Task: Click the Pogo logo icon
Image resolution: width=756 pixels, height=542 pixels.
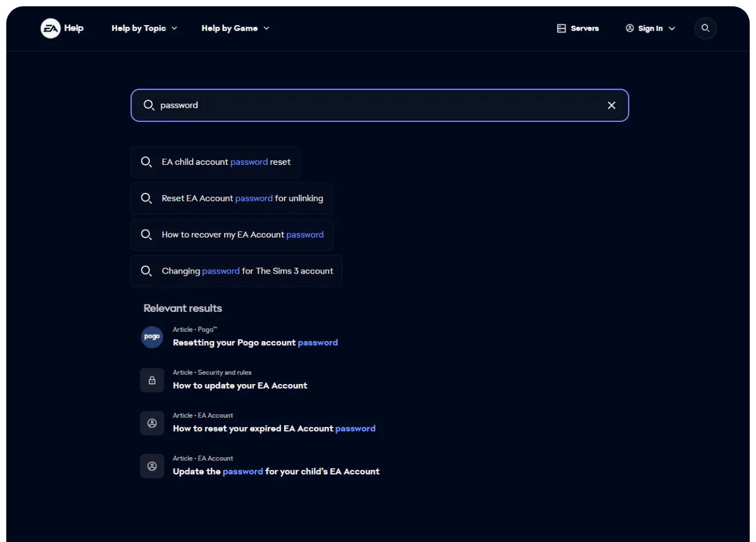Action: click(152, 337)
